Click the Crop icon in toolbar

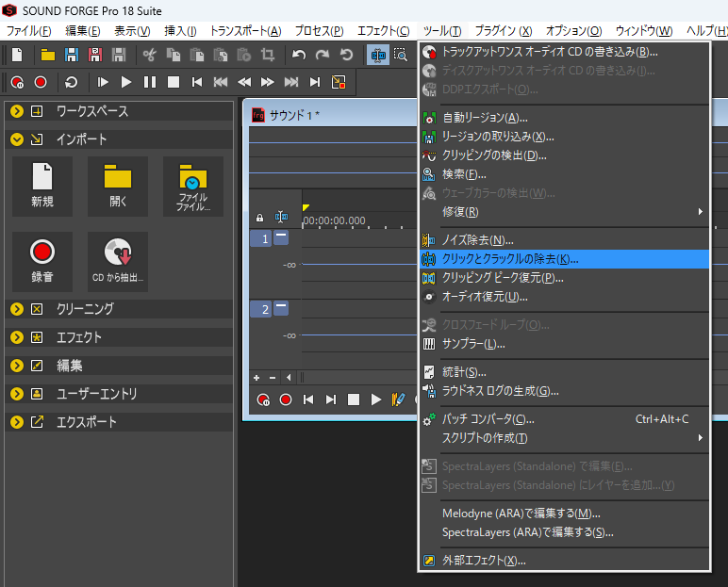click(x=268, y=55)
